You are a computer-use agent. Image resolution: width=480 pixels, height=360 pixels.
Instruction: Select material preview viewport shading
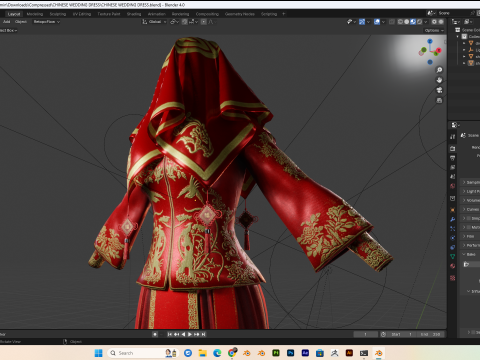click(x=413, y=22)
